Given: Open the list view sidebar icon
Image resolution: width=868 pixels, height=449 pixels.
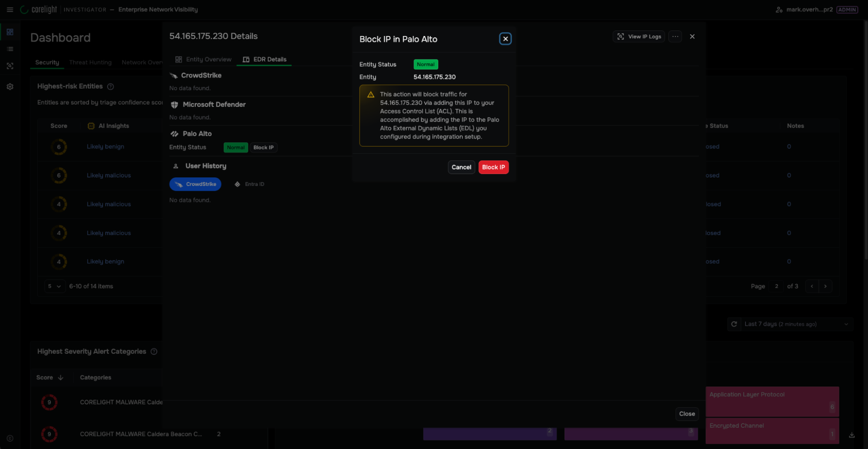Looking at the screenshot, I should pyautogui.click(x=10, y=49).
